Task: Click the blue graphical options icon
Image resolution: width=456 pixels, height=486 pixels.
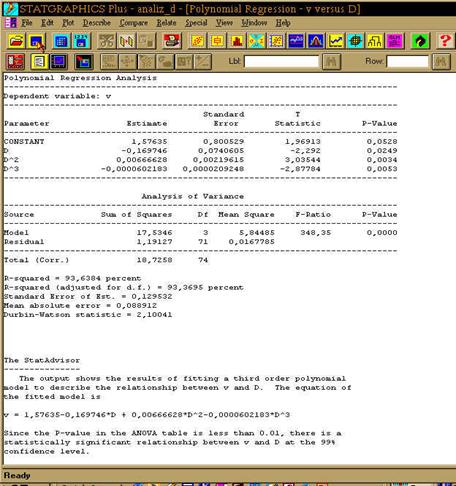Action: pyautogui.click(x=58, y=62)
